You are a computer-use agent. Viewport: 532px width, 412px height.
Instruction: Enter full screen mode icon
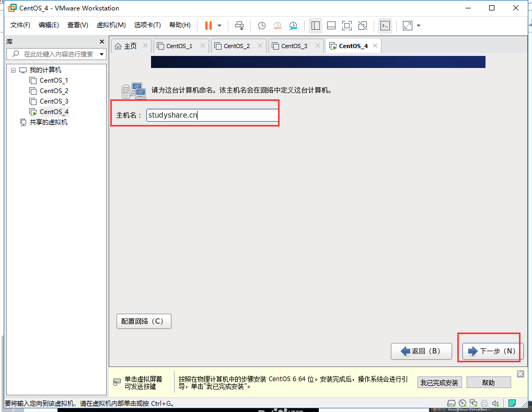pos(347,26)
